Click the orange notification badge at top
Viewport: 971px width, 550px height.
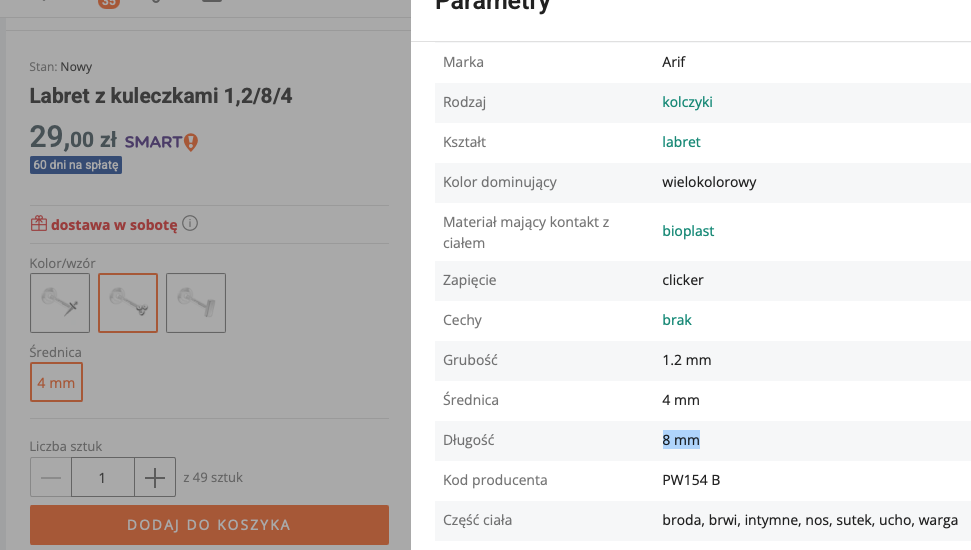pos(108,3)
